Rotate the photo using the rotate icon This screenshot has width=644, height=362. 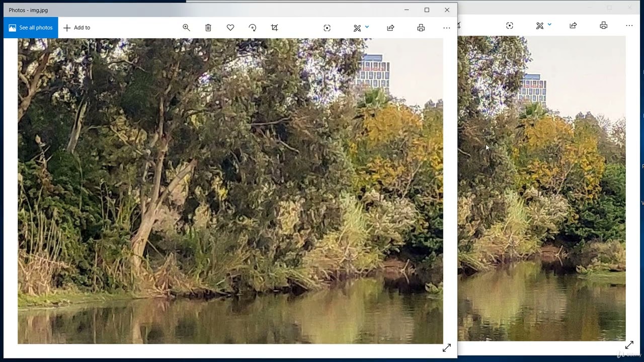tap(253, 28)
